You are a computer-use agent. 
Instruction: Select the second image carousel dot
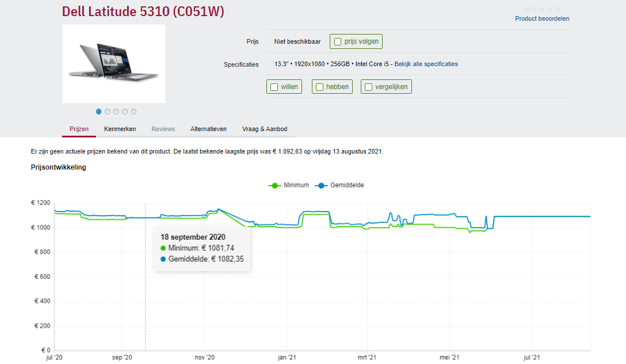point(108,112)
